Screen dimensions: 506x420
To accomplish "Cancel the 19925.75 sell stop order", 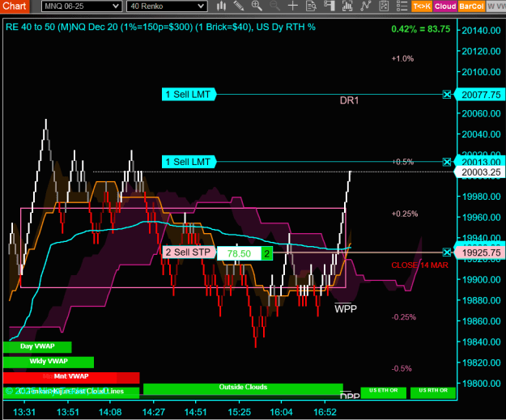I will tap(447, 252).
